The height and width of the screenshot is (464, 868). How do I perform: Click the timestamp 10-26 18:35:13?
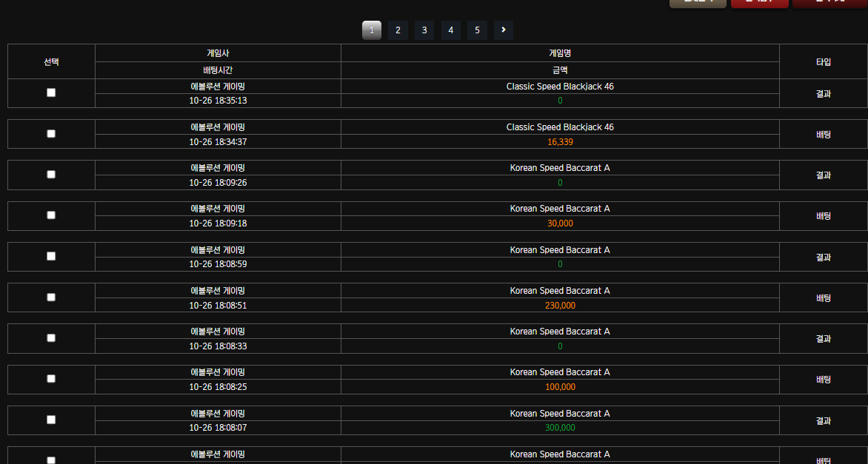coord(218,101)
